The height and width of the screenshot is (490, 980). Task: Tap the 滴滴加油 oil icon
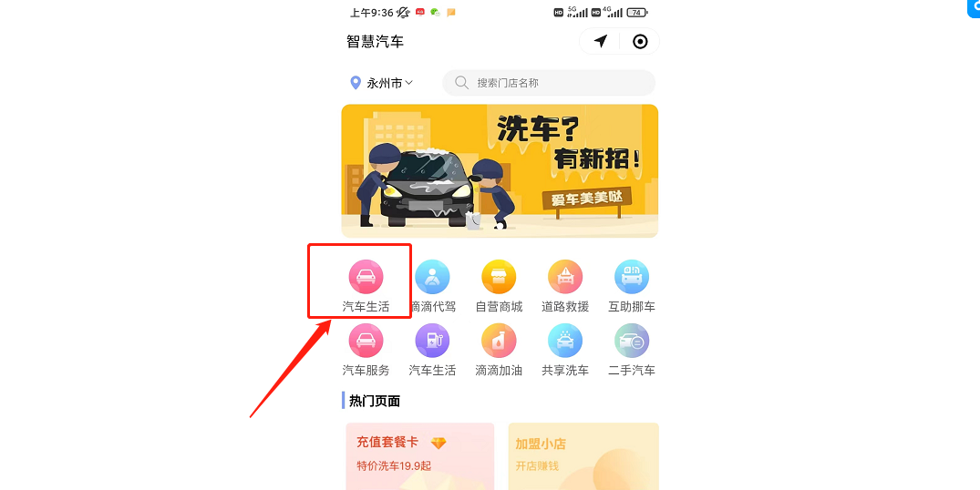(499, 341)
